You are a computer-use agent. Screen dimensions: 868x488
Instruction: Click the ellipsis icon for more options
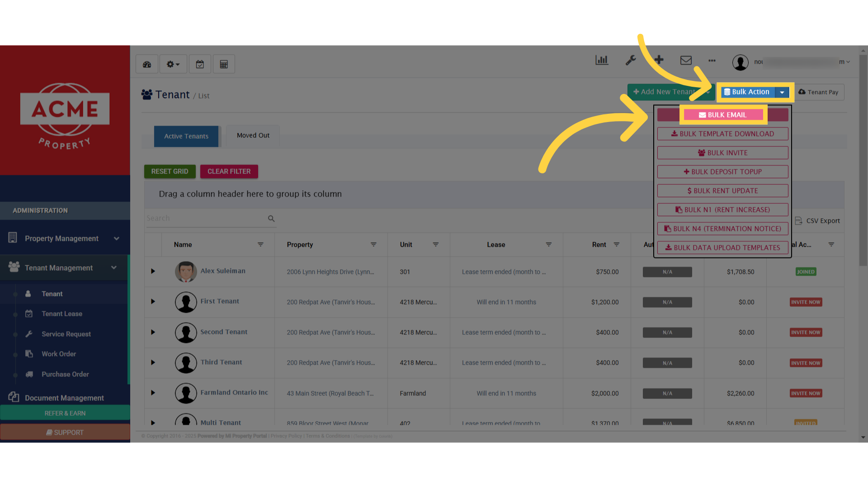[712, 61]
